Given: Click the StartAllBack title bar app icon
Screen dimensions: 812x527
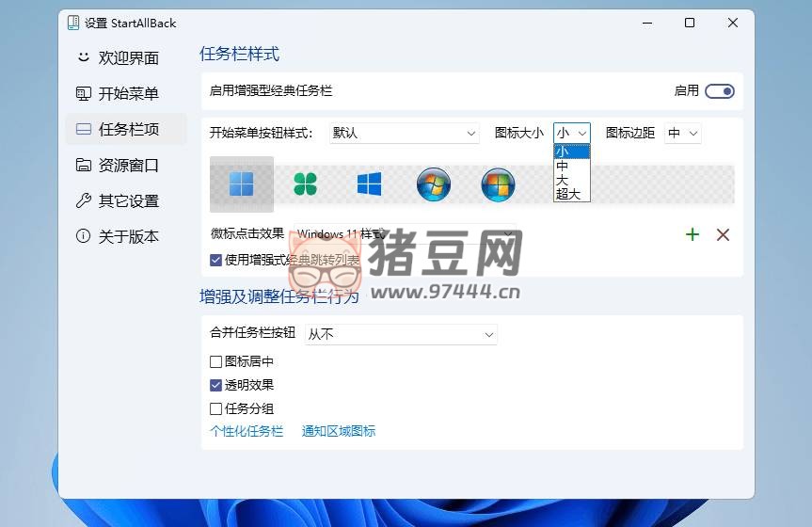Looking at the screenshot, I should tap(73, 23).
